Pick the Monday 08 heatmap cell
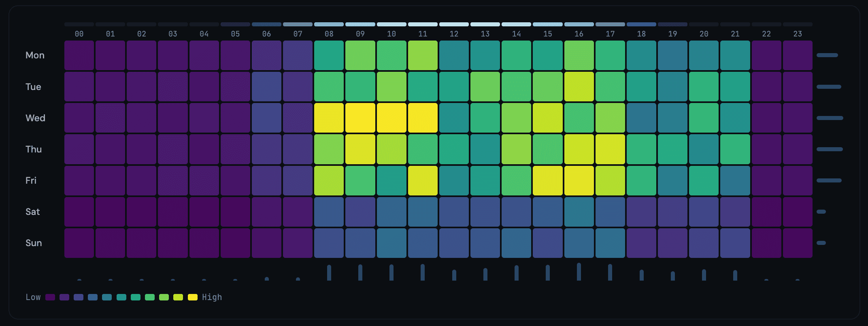This screenshot has width=868, height=326. (329, 55)
